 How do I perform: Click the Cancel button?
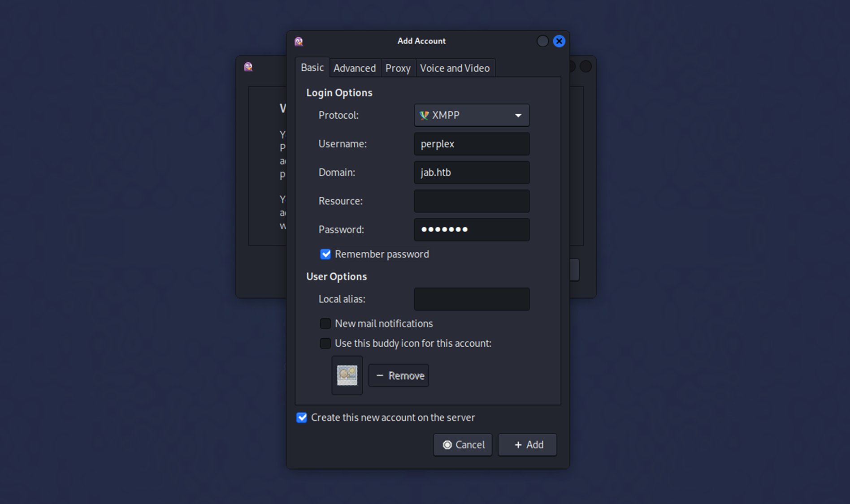[x=463, y=444]
